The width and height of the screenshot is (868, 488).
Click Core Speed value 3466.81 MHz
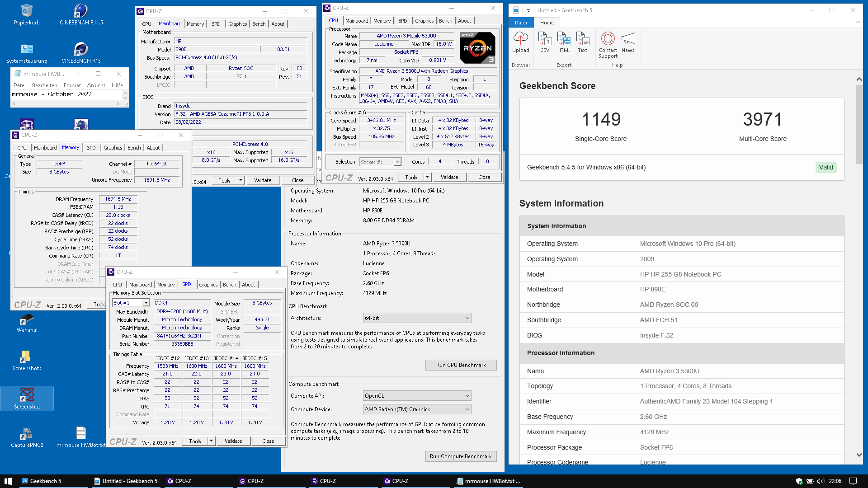pos(382,120)
